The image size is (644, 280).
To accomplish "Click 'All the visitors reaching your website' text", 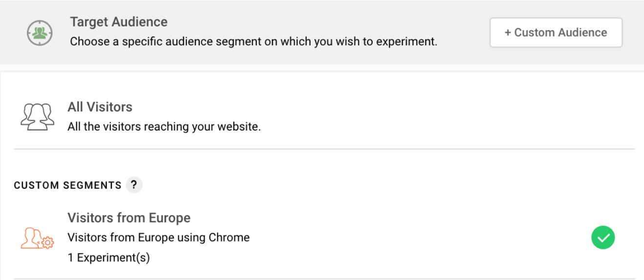I will pos(164,127).
